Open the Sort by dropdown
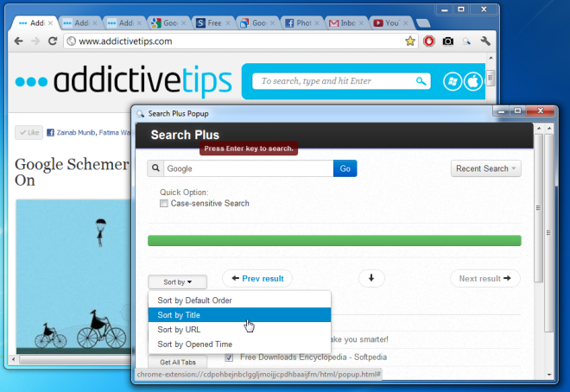 tap(177, 282)
